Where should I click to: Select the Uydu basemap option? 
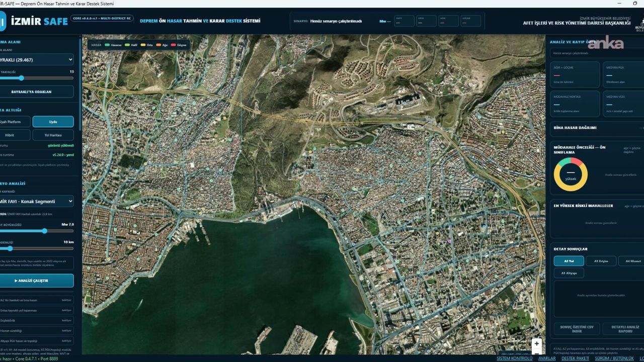click(53, 122)
